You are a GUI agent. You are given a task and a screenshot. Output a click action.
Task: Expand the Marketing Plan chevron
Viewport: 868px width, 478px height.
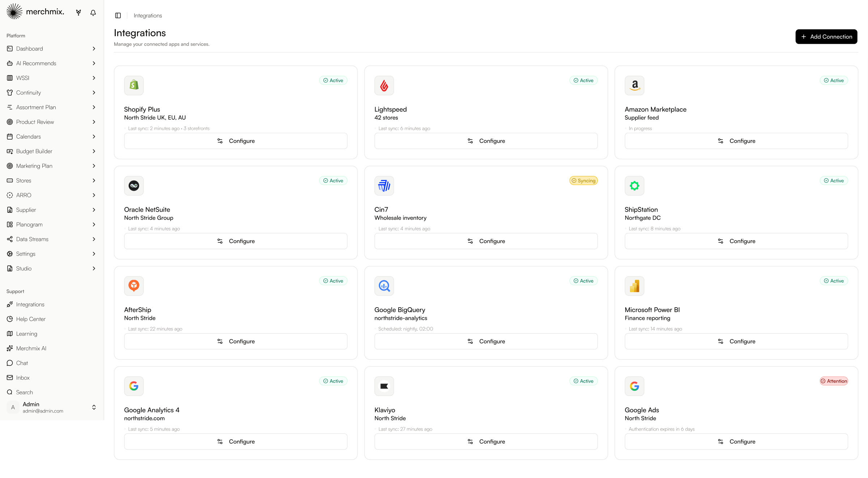pyautogui.click(x=94, y=166)
